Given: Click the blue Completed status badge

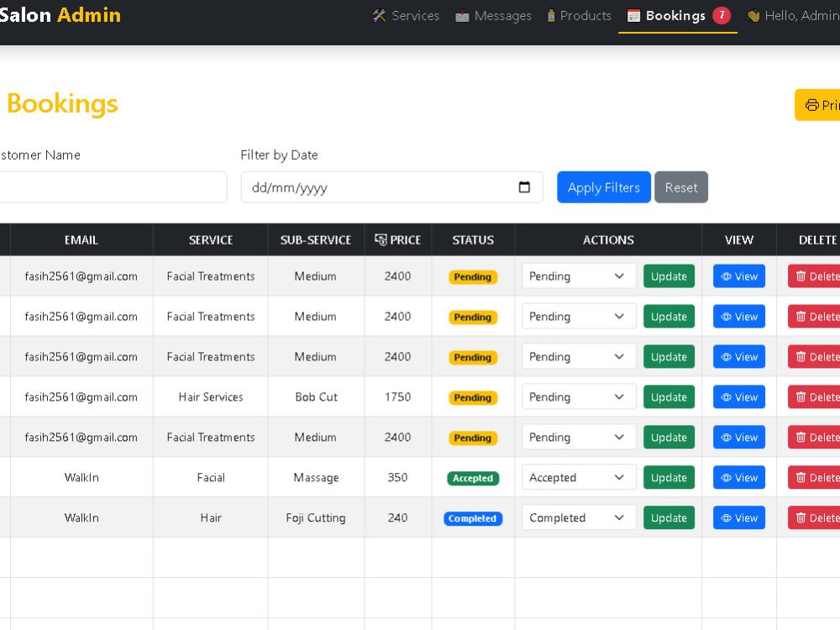Looking at the screenshot, I should point(472,518).
